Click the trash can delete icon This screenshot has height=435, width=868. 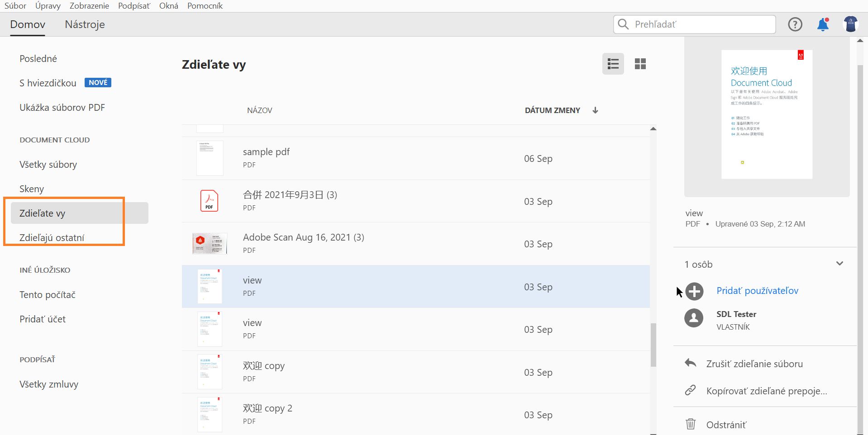691,424
